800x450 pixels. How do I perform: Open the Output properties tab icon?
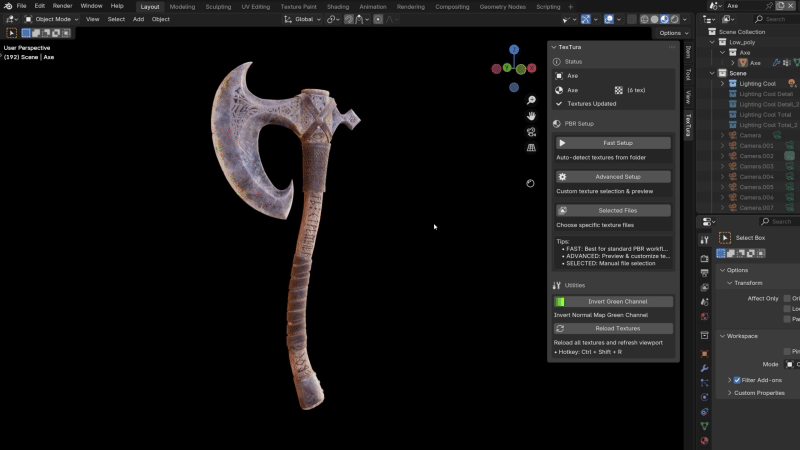pyautogui.click(x=705, y=273)
